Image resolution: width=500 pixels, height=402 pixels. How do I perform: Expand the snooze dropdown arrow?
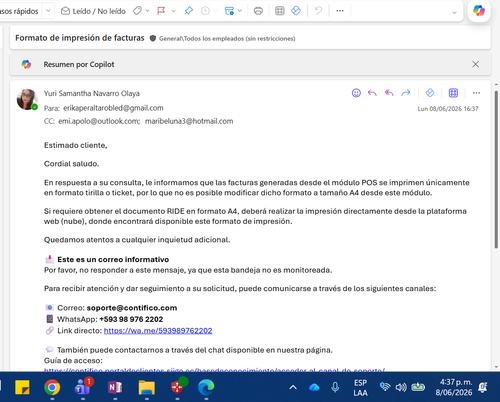pos(215,11)
